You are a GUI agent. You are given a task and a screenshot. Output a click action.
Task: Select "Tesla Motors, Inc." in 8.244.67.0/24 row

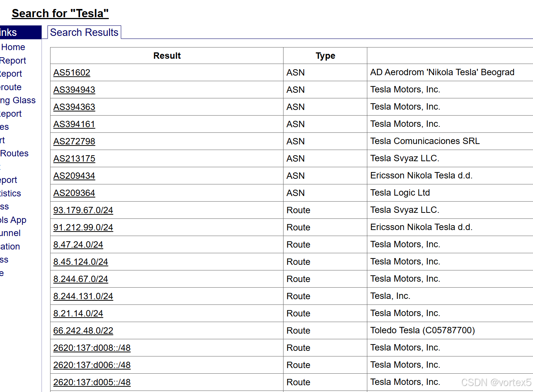(x=405, y=279)
